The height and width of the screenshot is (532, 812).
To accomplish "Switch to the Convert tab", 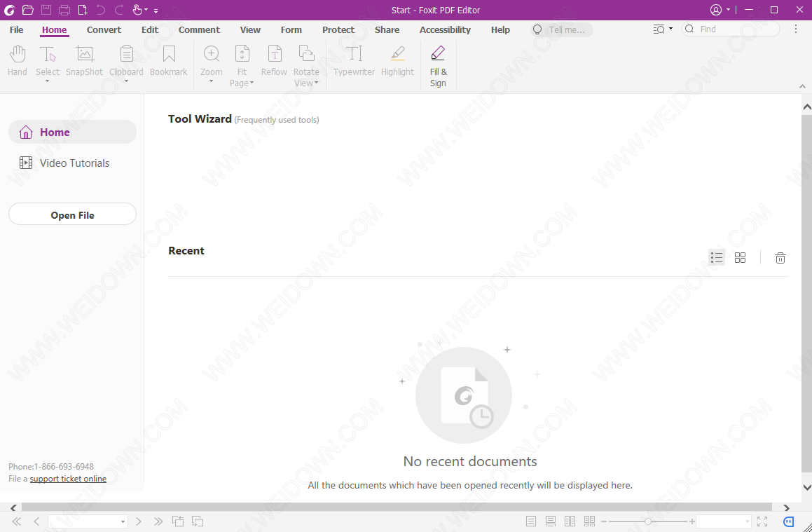I will point(104,29).
